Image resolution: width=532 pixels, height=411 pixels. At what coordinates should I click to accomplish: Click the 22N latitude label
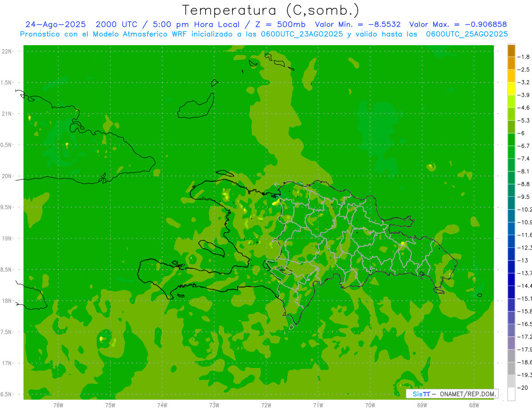click(x=7, y=51)
